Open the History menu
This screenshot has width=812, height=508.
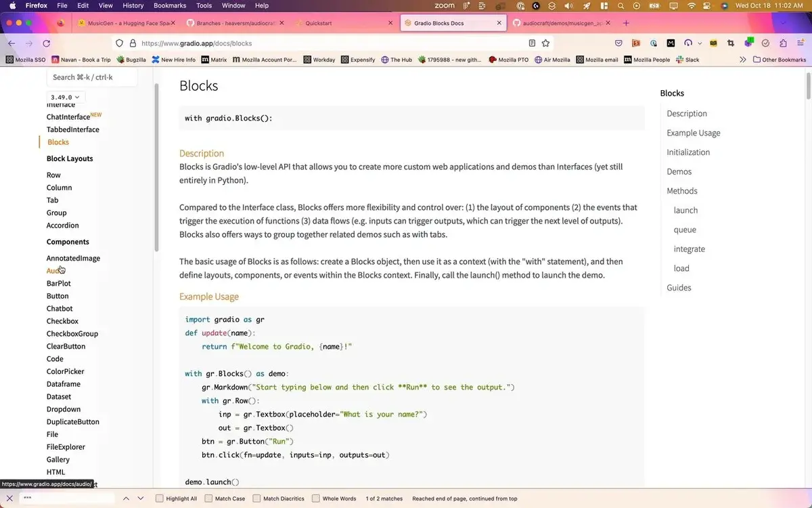click(133, 5)
